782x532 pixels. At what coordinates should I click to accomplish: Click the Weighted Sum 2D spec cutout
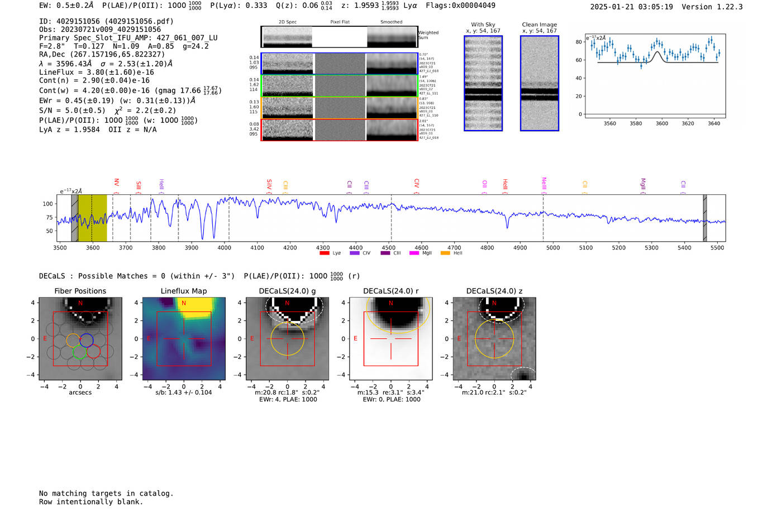pyautogui.click(x=287, y=37)
